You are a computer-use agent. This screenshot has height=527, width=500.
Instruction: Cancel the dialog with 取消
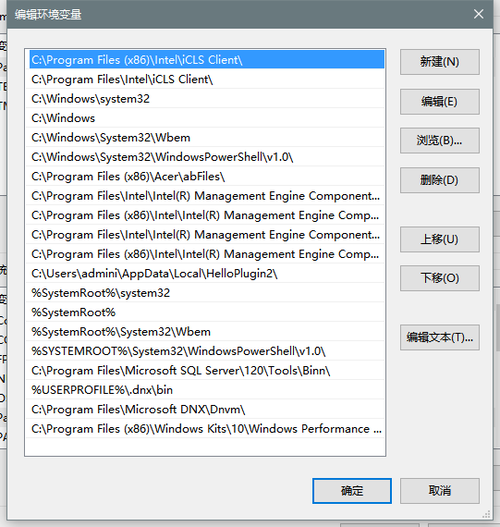point(440,491)
